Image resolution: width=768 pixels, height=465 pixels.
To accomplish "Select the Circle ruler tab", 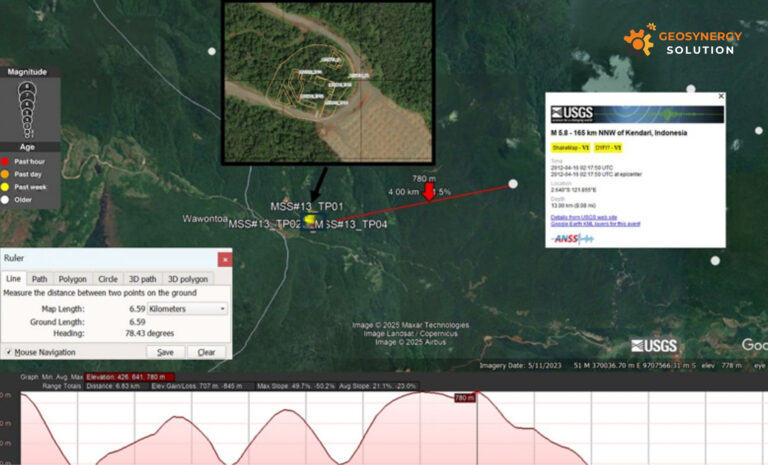I will pos(106,279).
